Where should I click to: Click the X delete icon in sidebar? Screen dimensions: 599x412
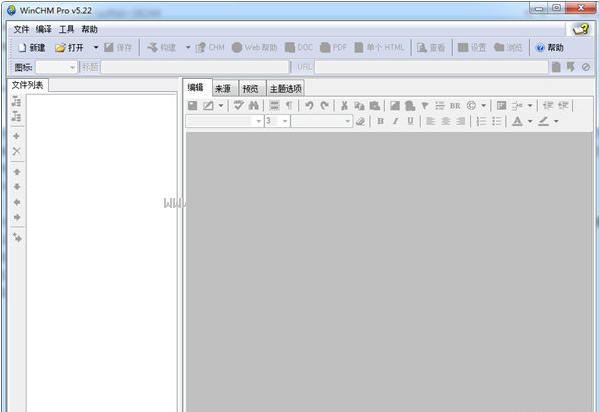tap(16, 151)
